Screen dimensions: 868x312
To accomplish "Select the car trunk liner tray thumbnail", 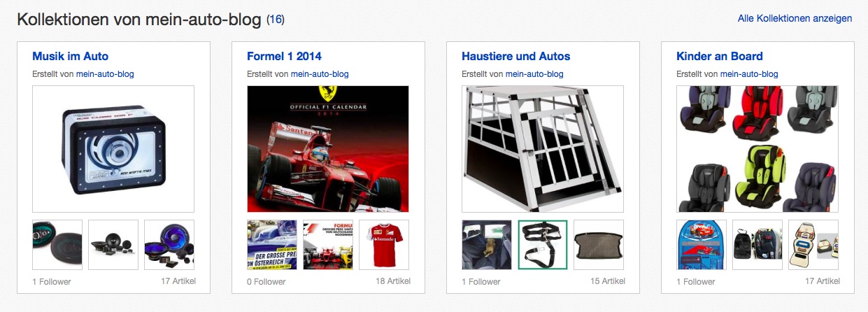I will [599, 245].
